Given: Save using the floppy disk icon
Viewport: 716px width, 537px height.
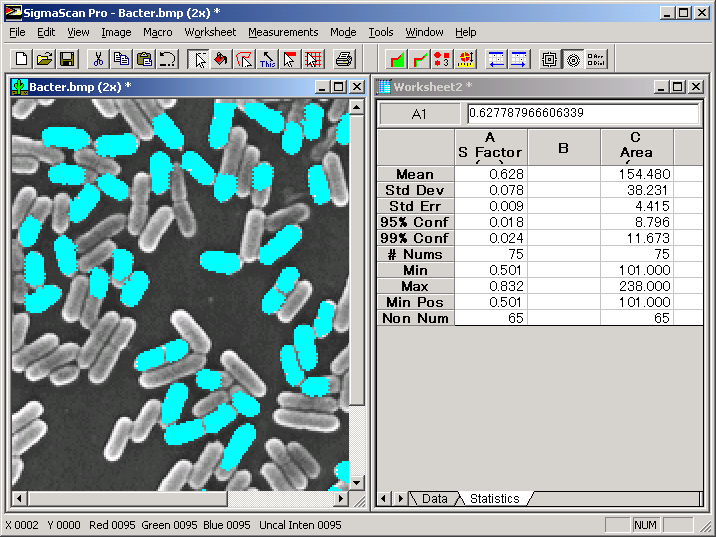Looking at the screenshot, I should click(67, 59).
